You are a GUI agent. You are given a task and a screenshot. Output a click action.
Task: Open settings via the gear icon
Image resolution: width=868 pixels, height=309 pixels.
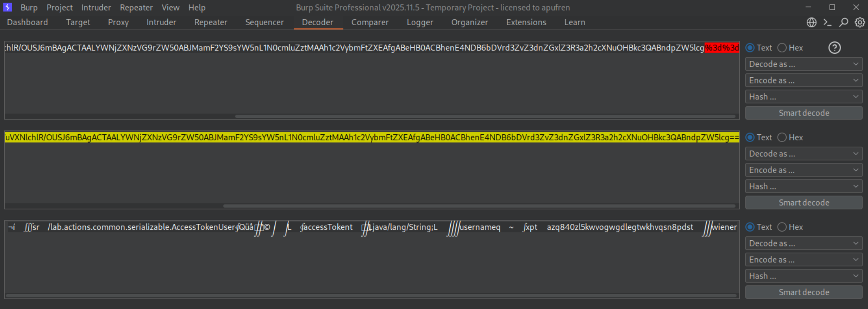click(859, 23)
